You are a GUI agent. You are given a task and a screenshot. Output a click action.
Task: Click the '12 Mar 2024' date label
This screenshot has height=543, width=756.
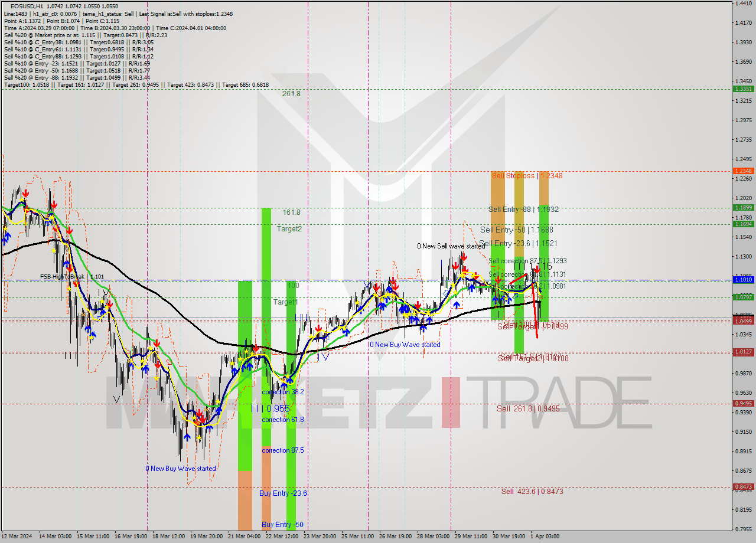point(16,537)
